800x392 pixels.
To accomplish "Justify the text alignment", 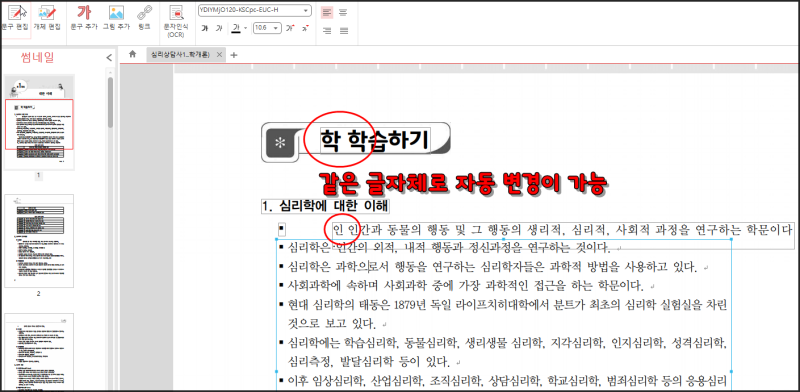I will [343, 31].
